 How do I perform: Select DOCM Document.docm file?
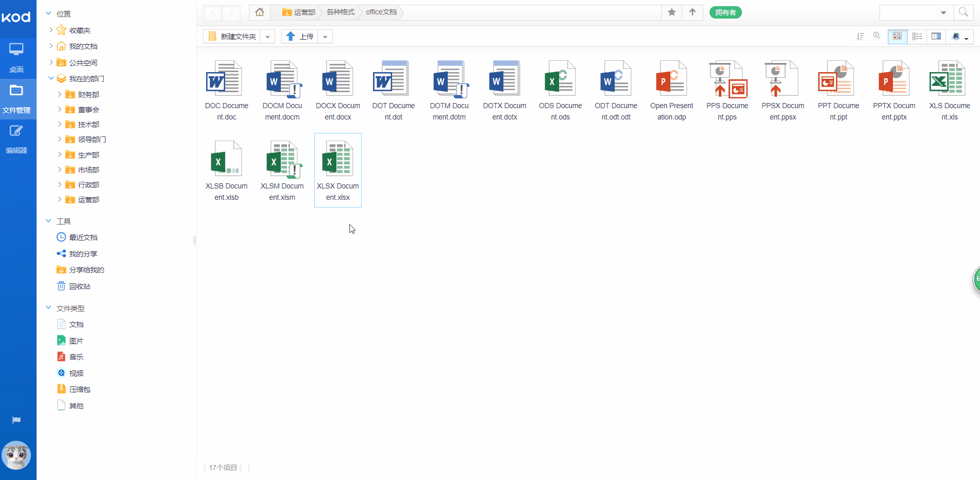pos(282,91)
